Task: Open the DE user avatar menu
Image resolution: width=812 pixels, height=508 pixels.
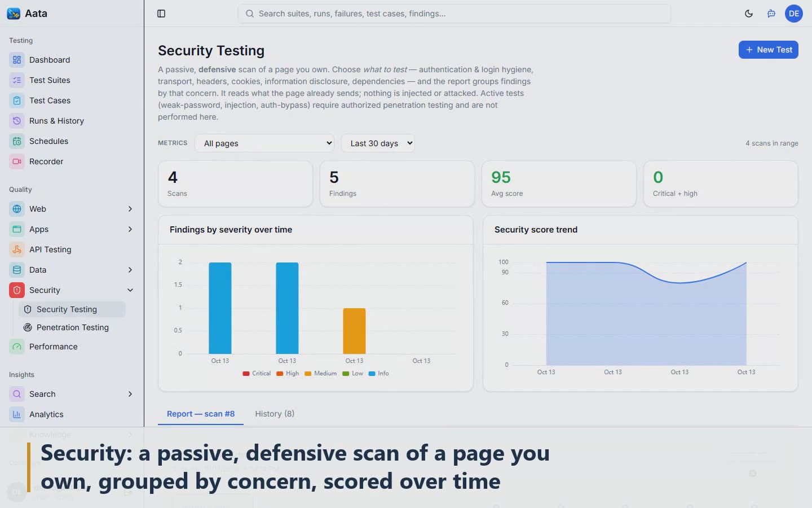Action: 794,14
